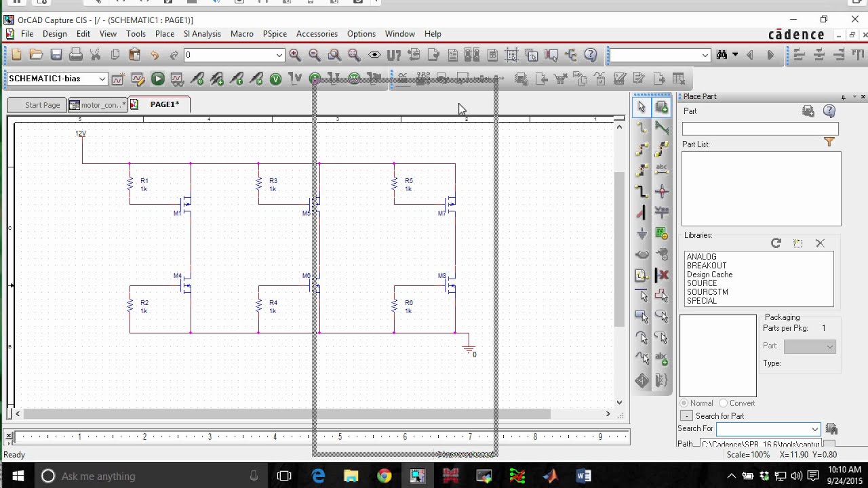Open Windows File Explorer from the taskbar
This screenshot has width=868, height=488.
coord(351,476)
